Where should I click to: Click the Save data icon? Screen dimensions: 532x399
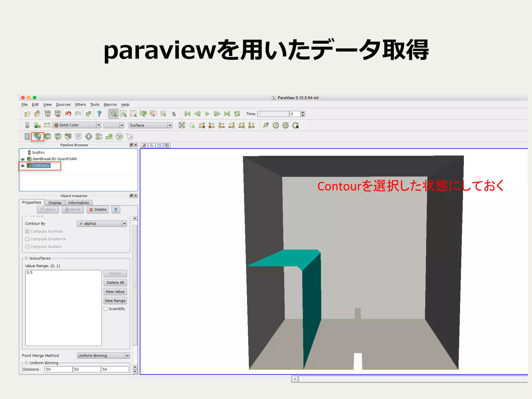(x=37, y=114)
